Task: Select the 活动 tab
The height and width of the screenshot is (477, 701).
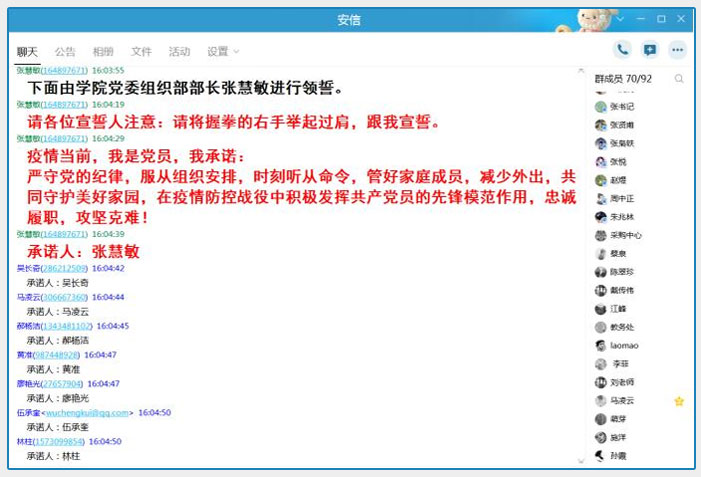Action: coord(179,52)
